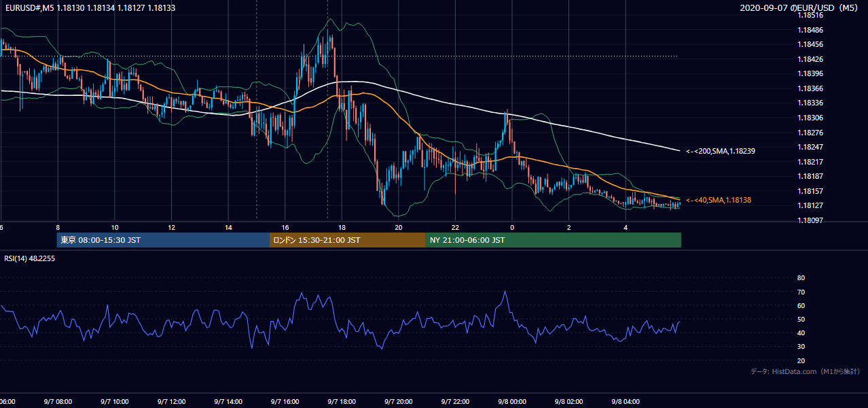Click the 9/8 02:00 time label
This screenshot has height=408, width=868.
tap(569, 402)
